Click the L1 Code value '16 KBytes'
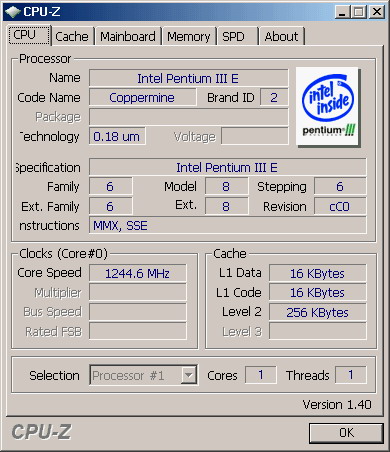This screenshot has width=390, height=452. point(317,293)
